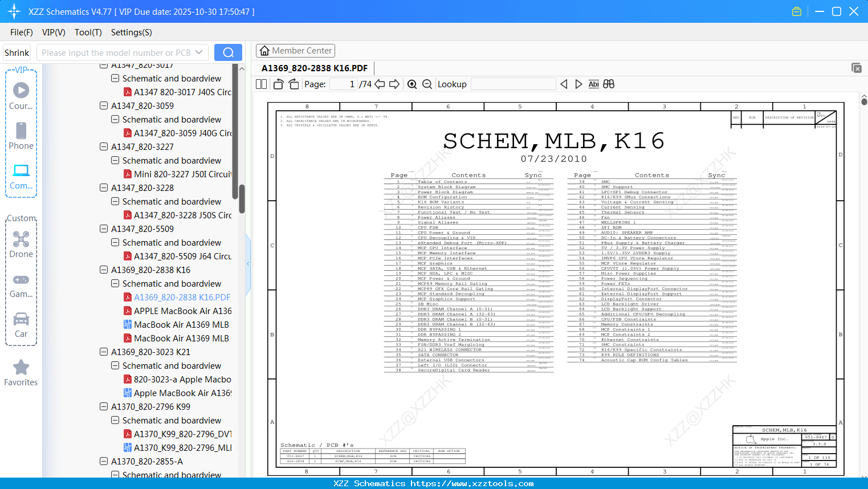Click the panel collapse handle beside the tree

coord(248,264)
